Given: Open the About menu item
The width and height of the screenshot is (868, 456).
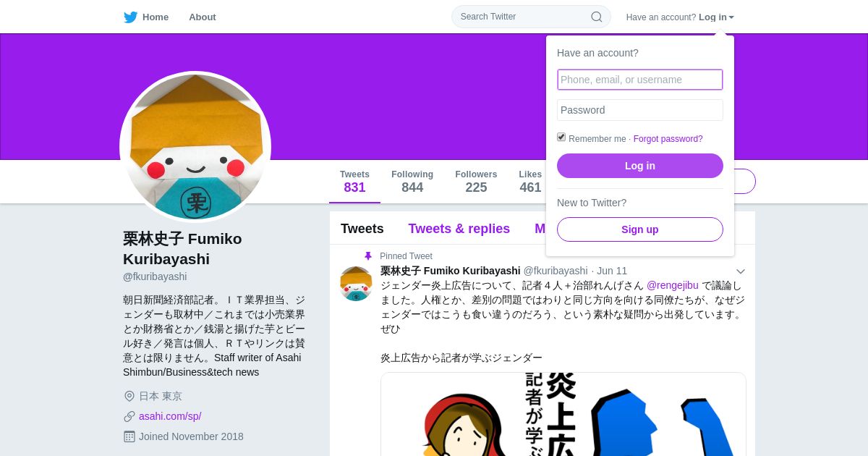Looking at the screenshot, I should 203,17.
